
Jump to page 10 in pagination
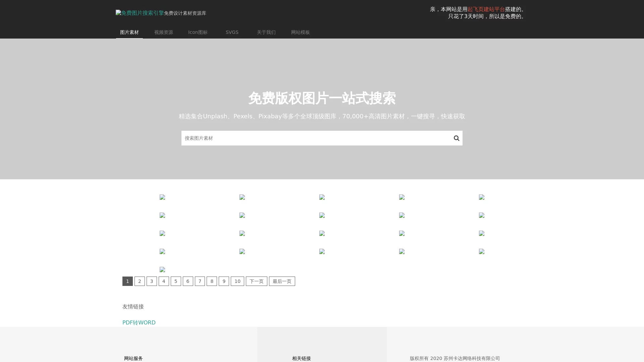pos(237,281)
